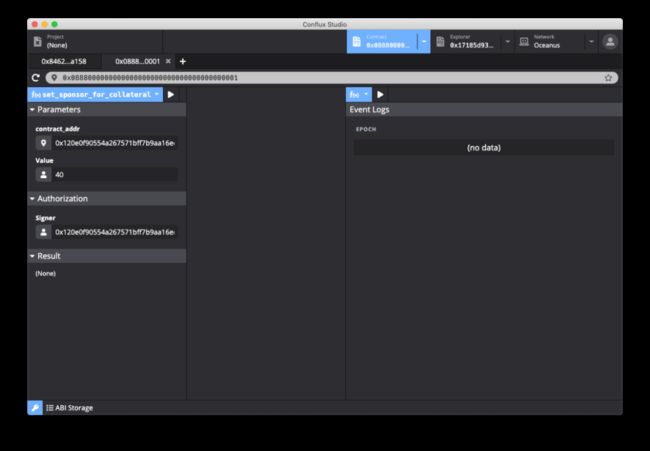Viewport: 650px width, 451px height.
Task: Run the event query play button
Action: coord(380,95)
